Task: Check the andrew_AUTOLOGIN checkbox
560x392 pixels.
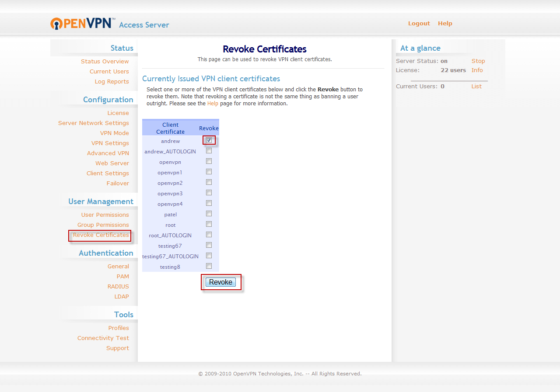Action: (209, 150)
